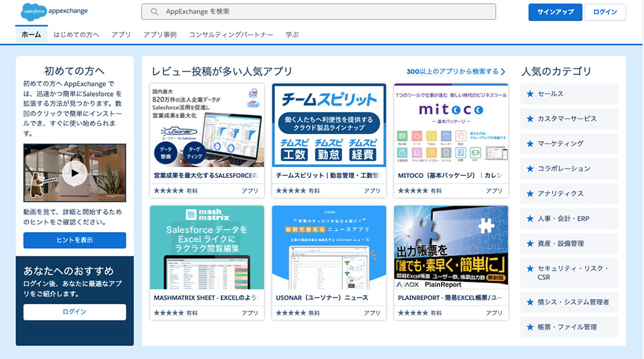Click ログイン in the あなたへのおすすめ panel
This screenshot has width=644, height=359.
[75, 312]
